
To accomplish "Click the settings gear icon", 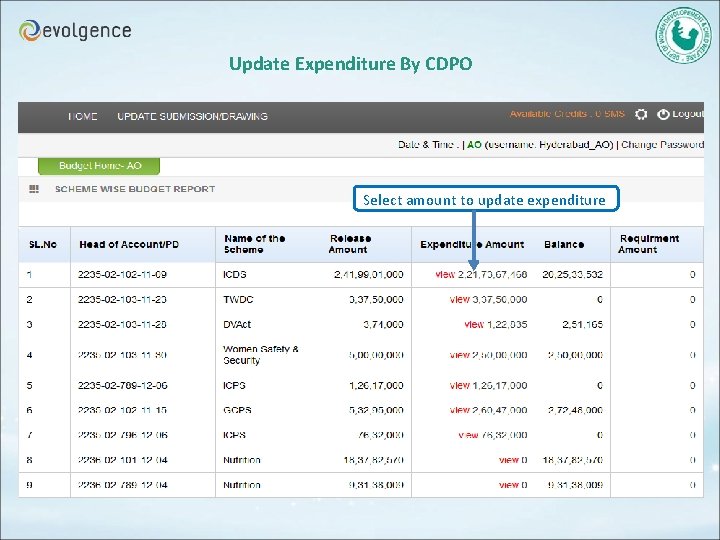I will coord(641,114).
